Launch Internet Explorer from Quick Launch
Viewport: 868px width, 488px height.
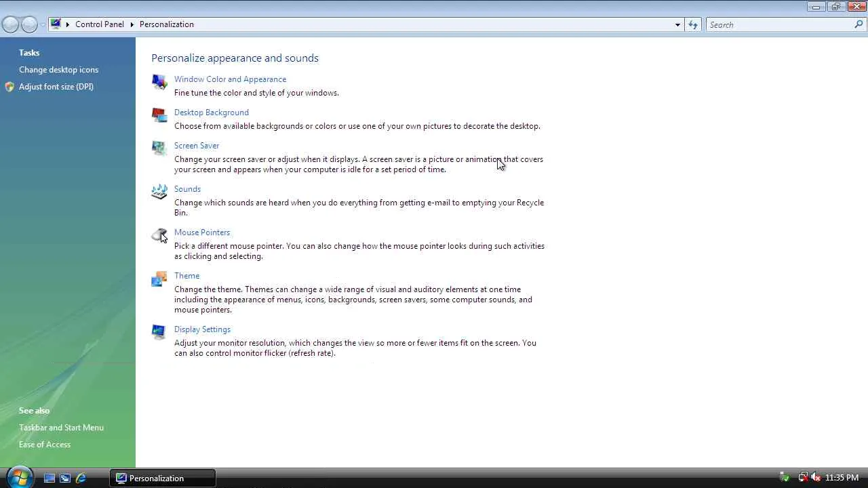[x=81, y=478]
